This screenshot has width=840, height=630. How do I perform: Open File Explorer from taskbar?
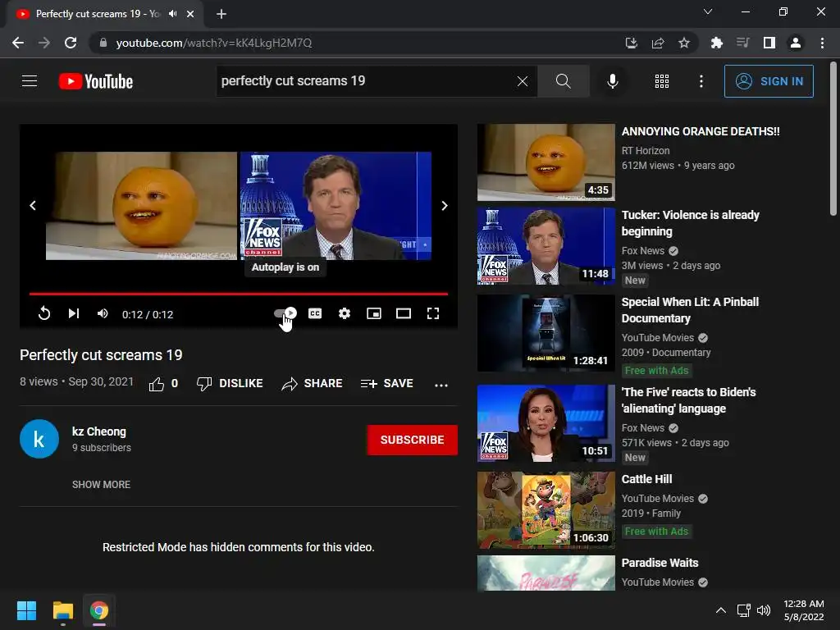[x=62, y=610]
